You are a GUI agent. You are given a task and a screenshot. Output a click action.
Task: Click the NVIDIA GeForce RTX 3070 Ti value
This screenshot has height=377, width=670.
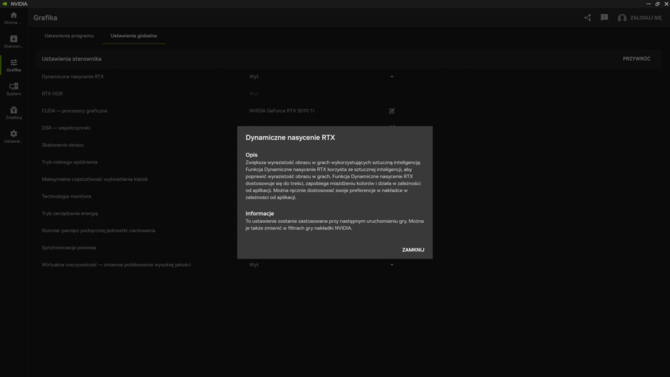point(282,111)
